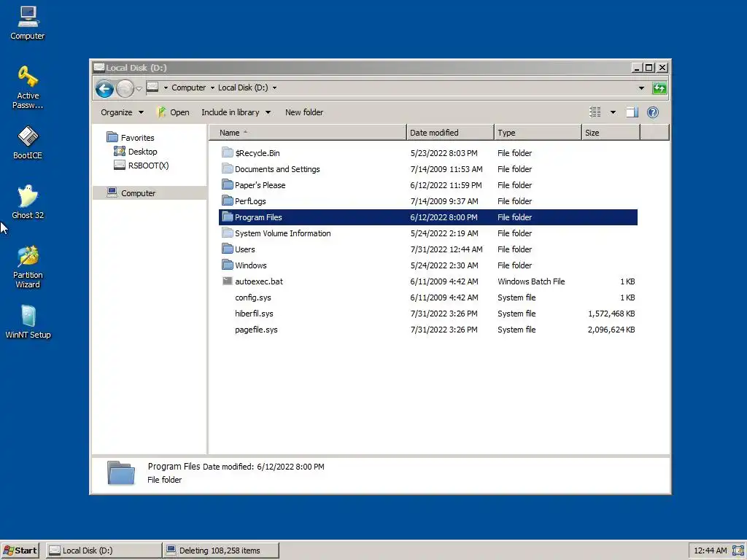This screenshot has height=560, width=747.
Task: Sort by the Type column header
Action: click(538, 133)
